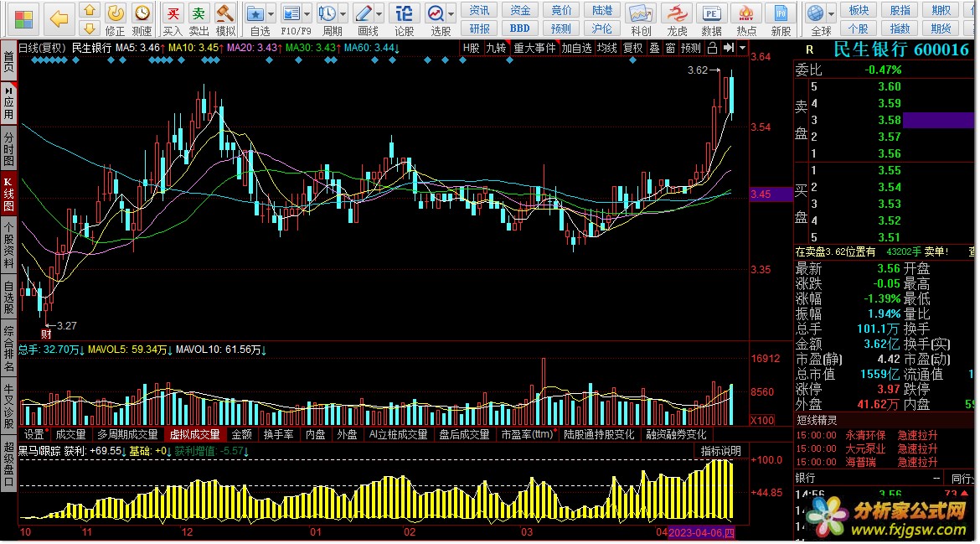The height and width of the screenshot is (544, 980).
Task: Click the yellow down arrow button
Action: click(x=90, y=28)
